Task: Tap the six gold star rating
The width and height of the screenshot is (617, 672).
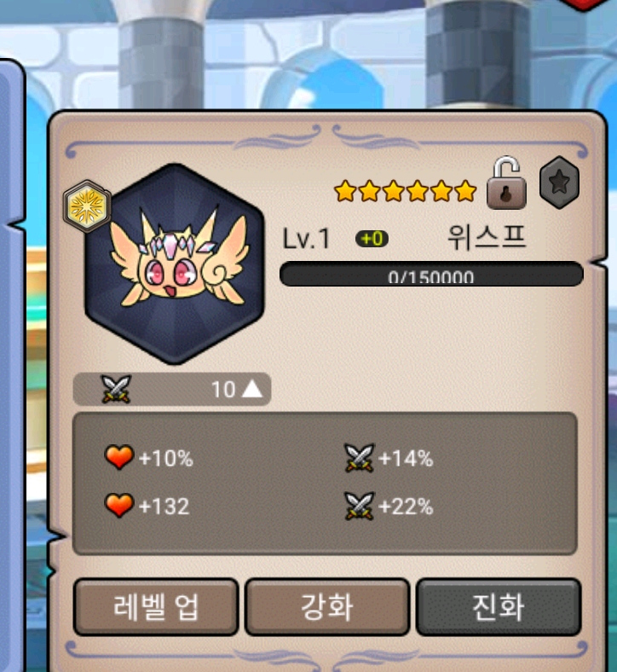Action: point(405,191)
